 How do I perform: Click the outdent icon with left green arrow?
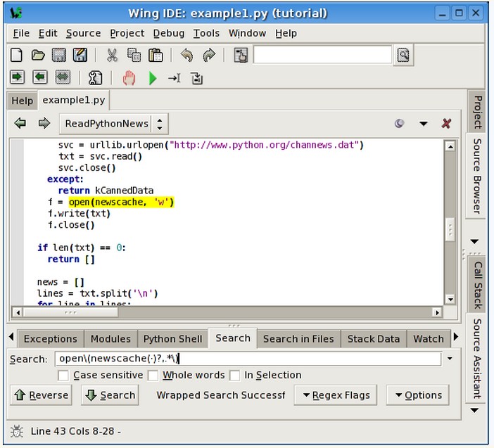tap(39, 77)
